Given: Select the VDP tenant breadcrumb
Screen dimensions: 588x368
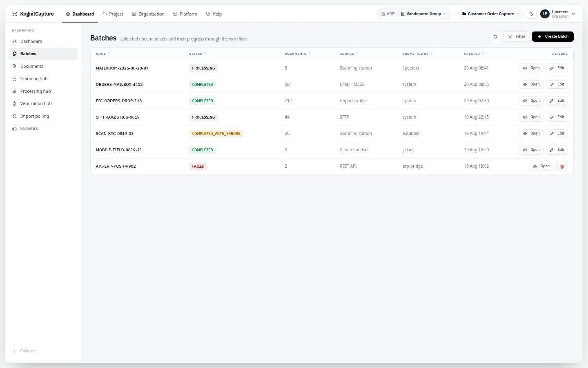Looking at the screenshot, I should pyautogui.click(x=388, y=14).
